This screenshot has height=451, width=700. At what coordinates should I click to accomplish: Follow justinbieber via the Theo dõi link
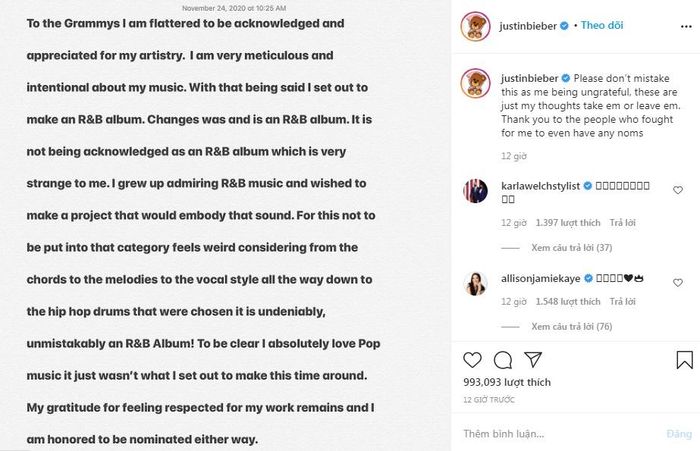(602, 25)
